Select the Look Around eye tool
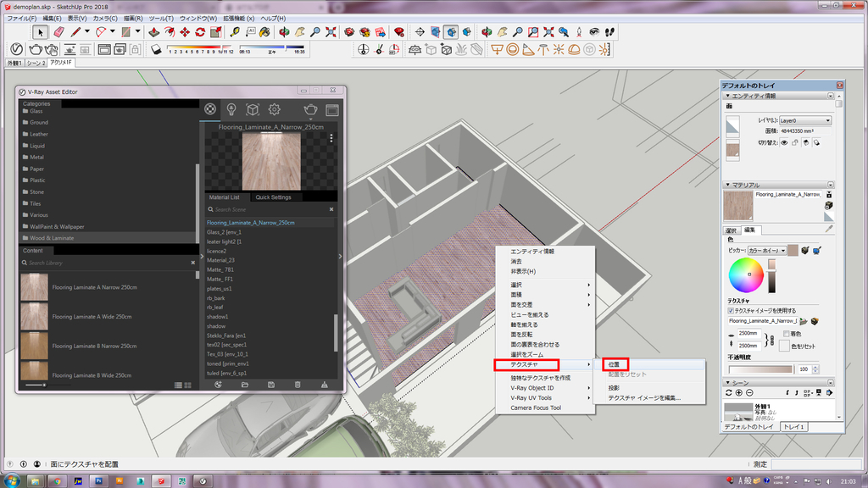This screenshot has width=868, height=488. pos(594,32)
